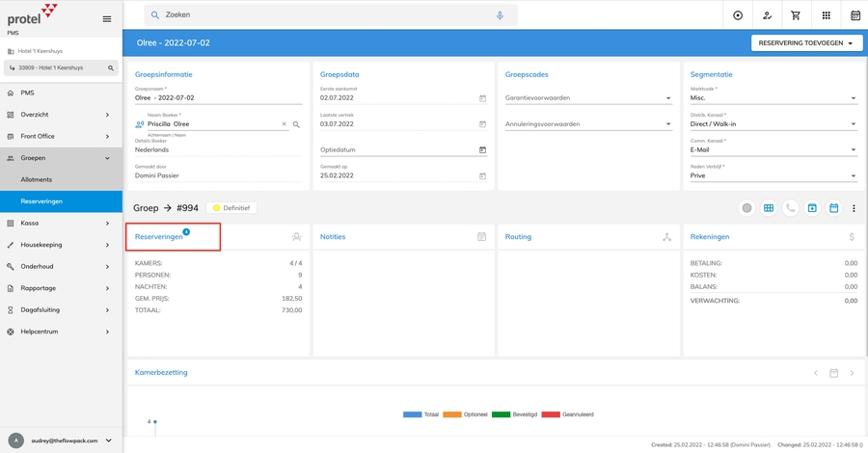
Task: Open the three-dot more options menu
Action: click(854, 207)
